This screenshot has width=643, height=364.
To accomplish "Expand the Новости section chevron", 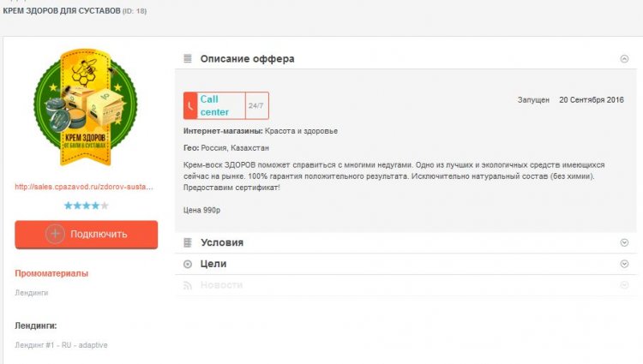I will (624, 285).
